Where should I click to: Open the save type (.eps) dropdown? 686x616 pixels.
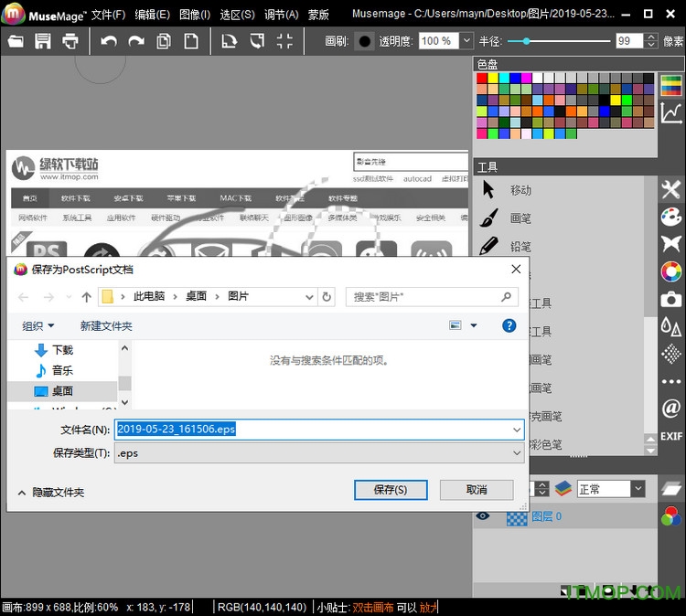[517, 453]
